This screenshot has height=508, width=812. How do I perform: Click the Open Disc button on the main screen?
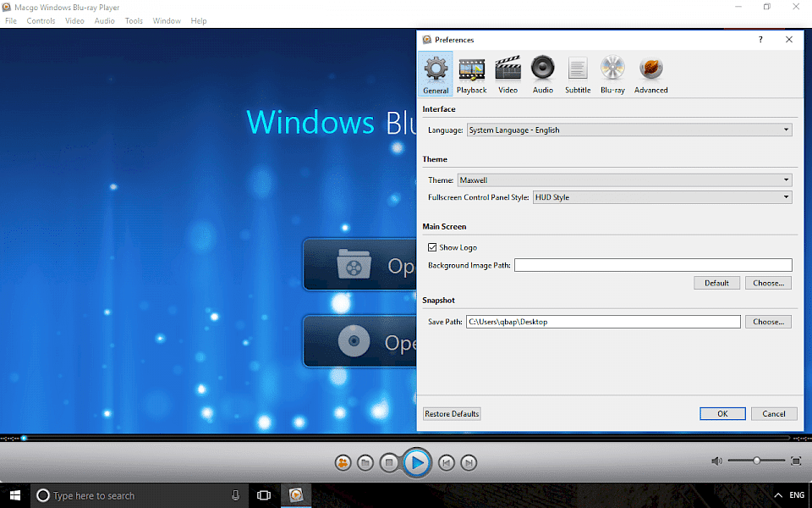pyautogui.click(x=360, y=341)
